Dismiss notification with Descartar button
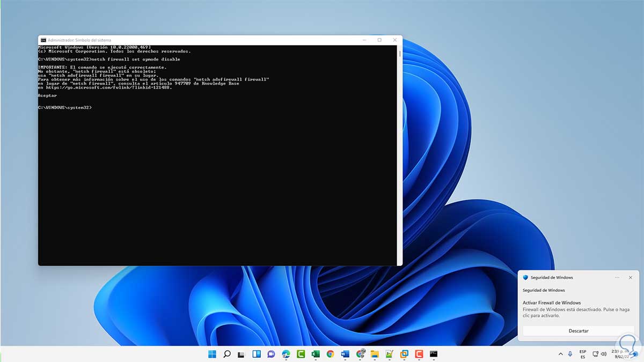This screenshot has height=362, width=644. point(579,331)
